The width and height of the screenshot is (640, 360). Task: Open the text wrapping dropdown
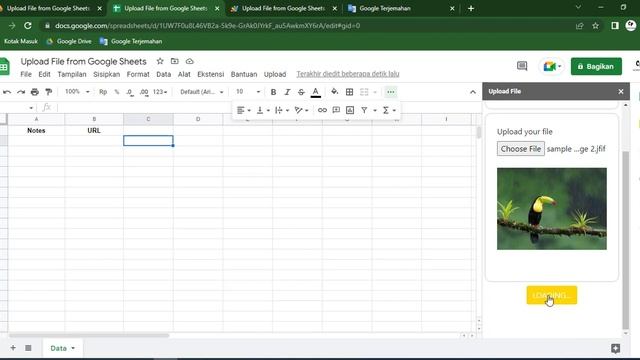(x=282, y=110)
